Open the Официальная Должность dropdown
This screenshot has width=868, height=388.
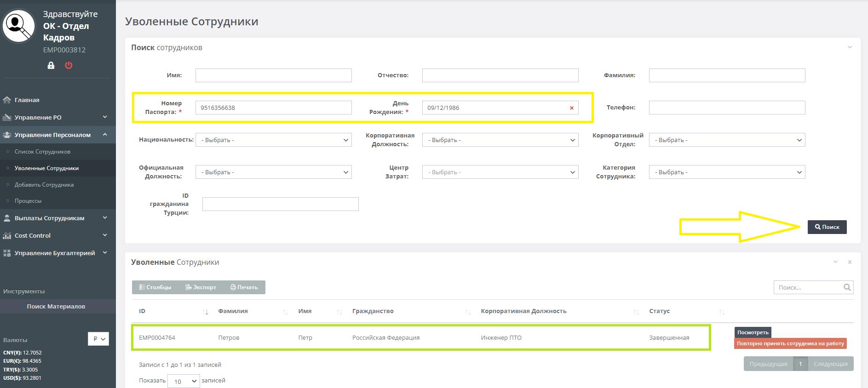274,172
